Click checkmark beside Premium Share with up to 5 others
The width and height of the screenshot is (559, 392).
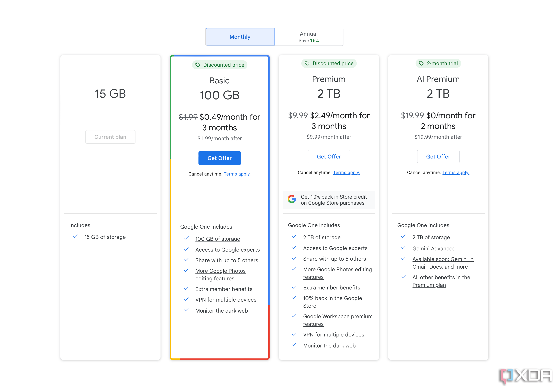point(294,258)
